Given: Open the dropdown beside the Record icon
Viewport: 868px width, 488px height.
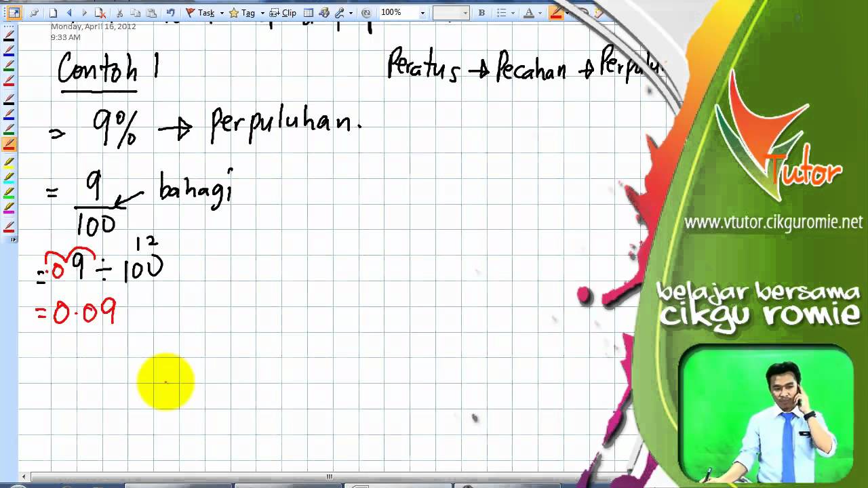Looking at the screenshot, I should pyautogui.click(x=351, y=13).
